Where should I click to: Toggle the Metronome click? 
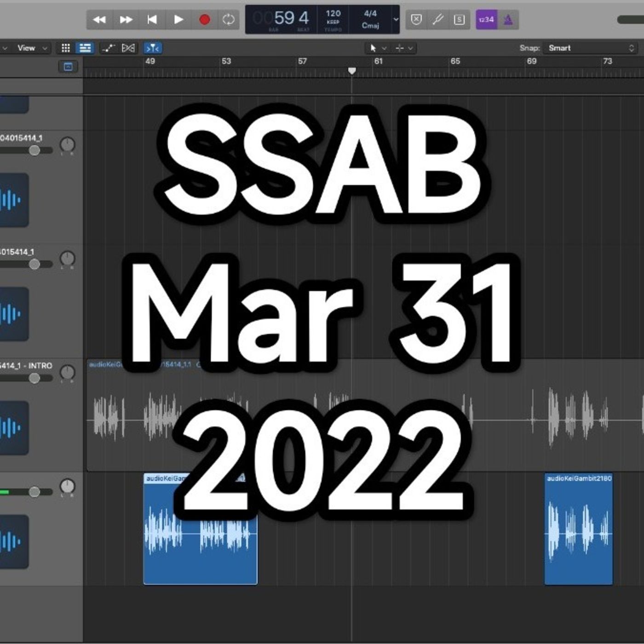point(508,20)
